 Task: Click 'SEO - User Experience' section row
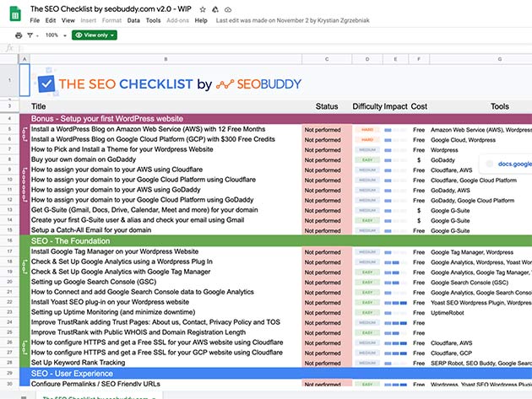(275, 373)
